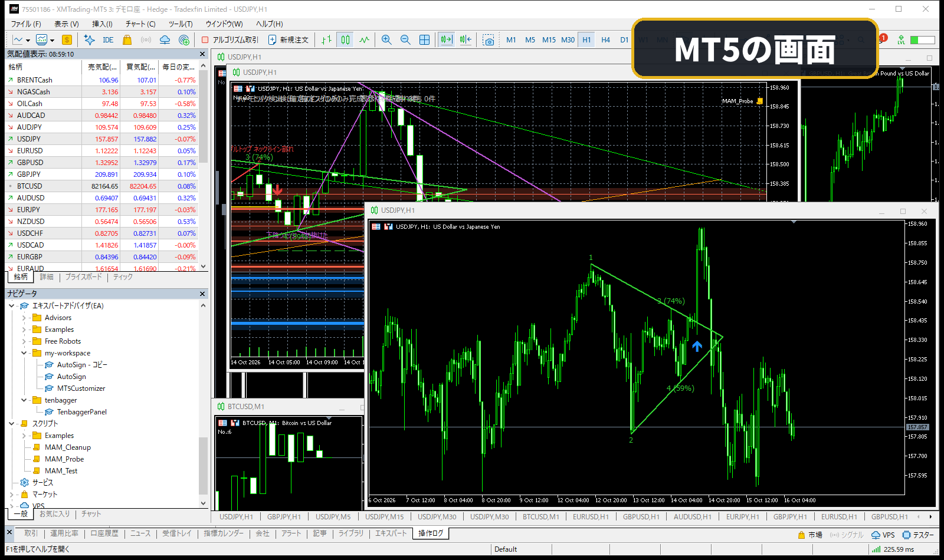This screenshot has height=560, width=944.
Task: Click the zoom in magnifier icon
Action: coord(386,39)
